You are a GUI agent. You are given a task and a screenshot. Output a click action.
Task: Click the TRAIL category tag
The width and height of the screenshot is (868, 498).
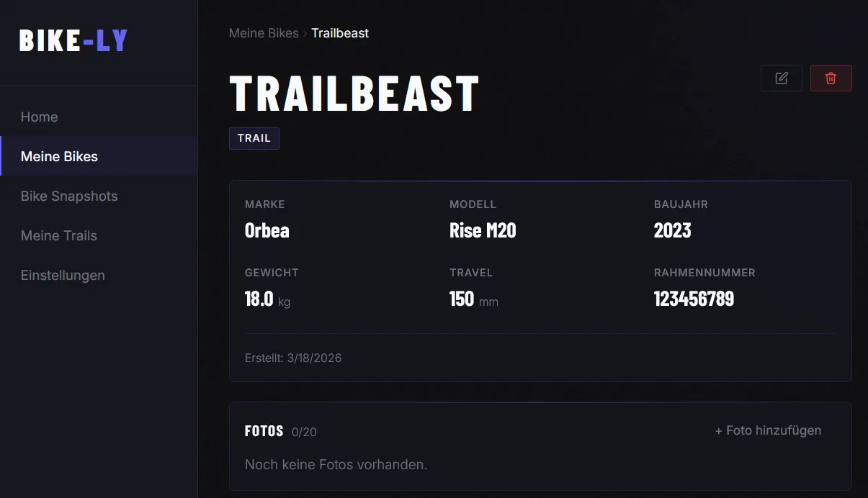click(x=254, y=138)
